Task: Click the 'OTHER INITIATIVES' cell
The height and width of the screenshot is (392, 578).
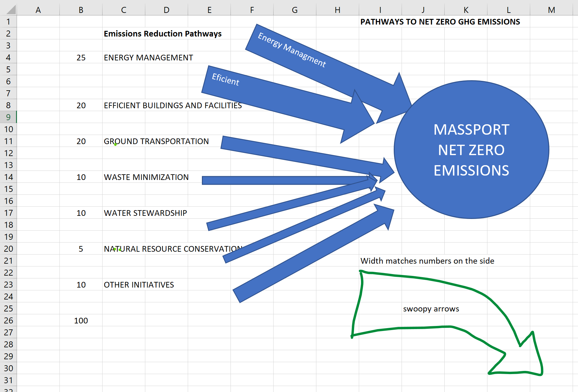Action: (x=139, y=285)
